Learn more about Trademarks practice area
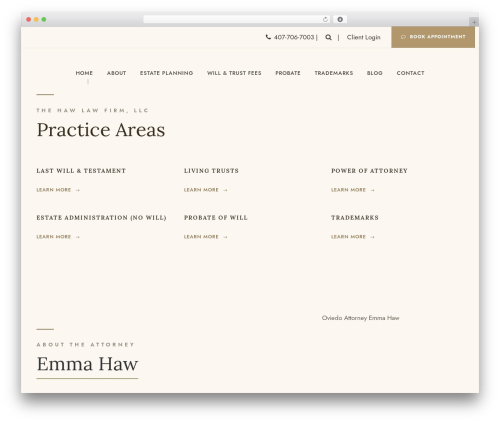Screen dimensions: 500x423 click(353, 237)
